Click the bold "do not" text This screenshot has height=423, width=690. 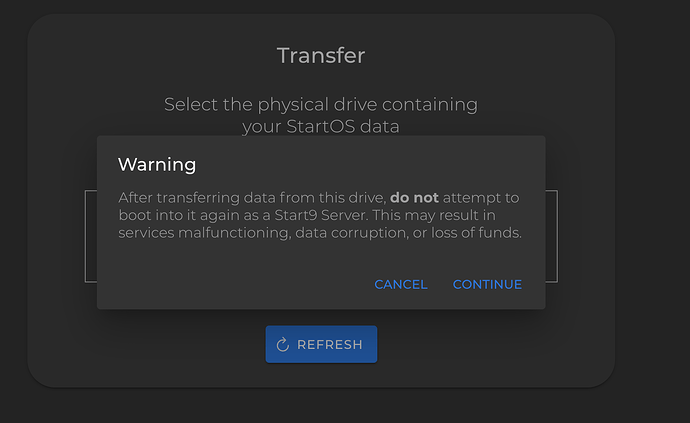click(x=414, y=198)
